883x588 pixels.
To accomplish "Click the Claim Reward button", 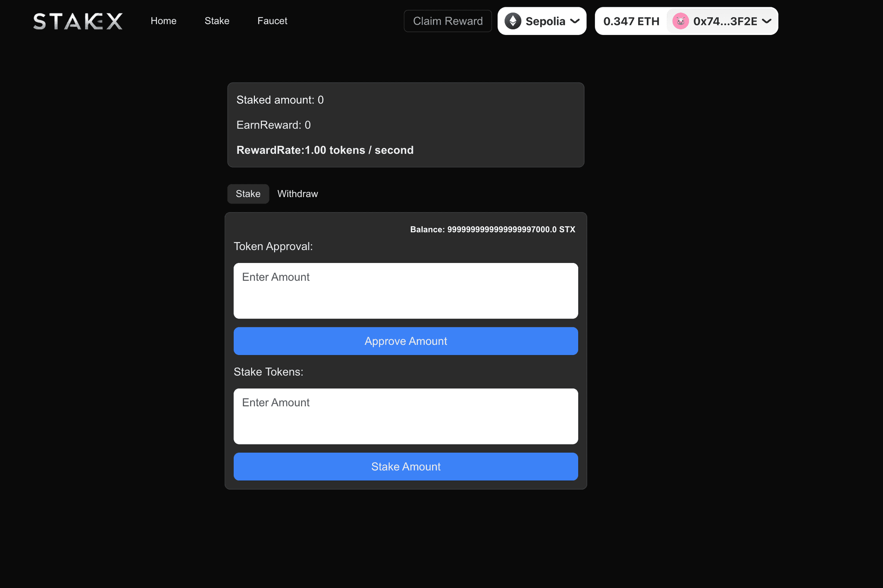I will tap(448, 20).
